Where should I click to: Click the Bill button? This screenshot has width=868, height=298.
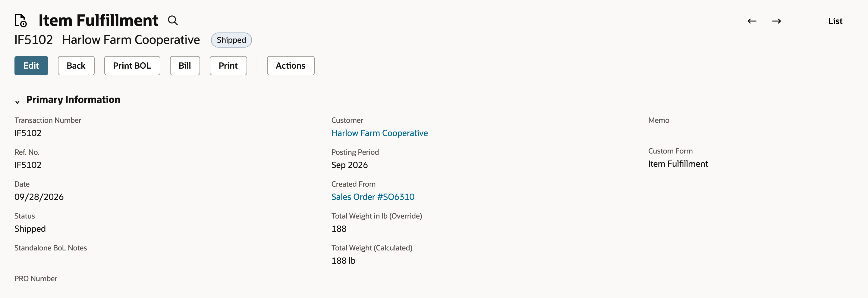coord(185,66)
